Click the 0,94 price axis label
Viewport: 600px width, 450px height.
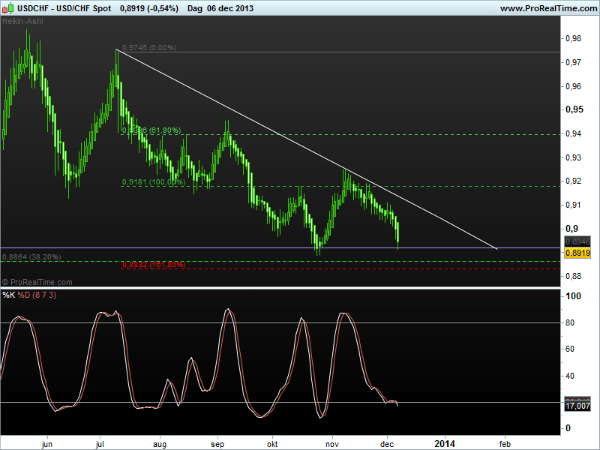point(573,134)
